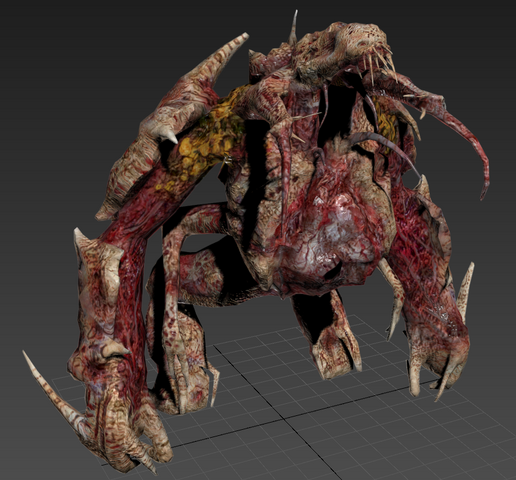This screenshot has height=480, width=516.
Task: Select the yellow growth on right shoulder
Action: pos(387,123)
